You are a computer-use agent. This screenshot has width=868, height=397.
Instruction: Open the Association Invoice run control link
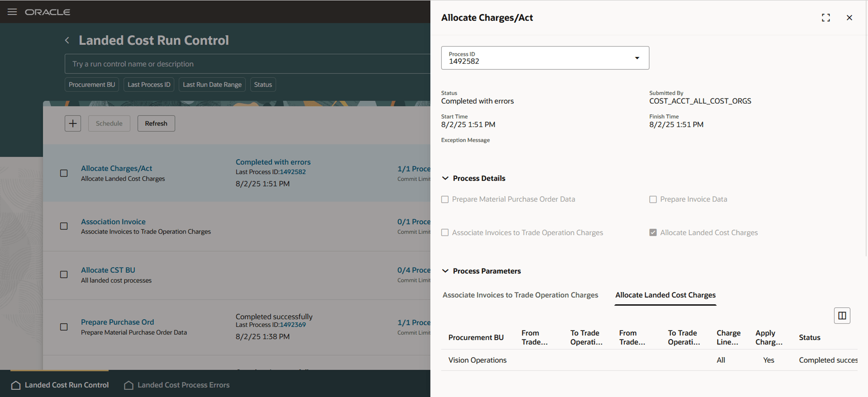pyautogui.click(x=113, y=222)
